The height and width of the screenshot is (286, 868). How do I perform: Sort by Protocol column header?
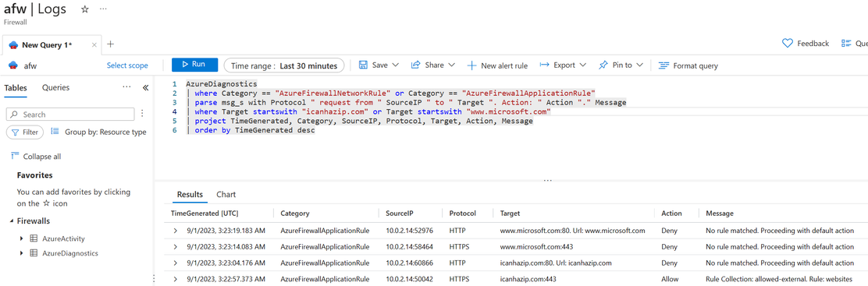click(463, 213)
